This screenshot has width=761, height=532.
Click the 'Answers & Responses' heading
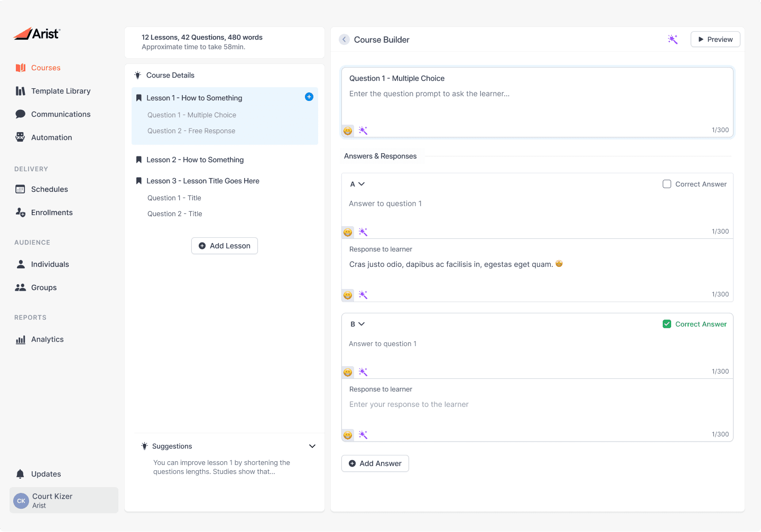380,156
